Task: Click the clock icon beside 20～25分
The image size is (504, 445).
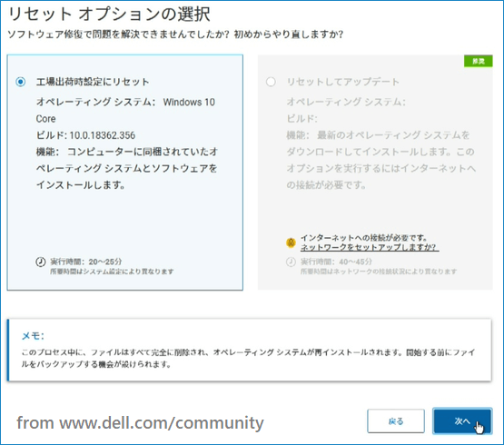Action: [41, 262]
